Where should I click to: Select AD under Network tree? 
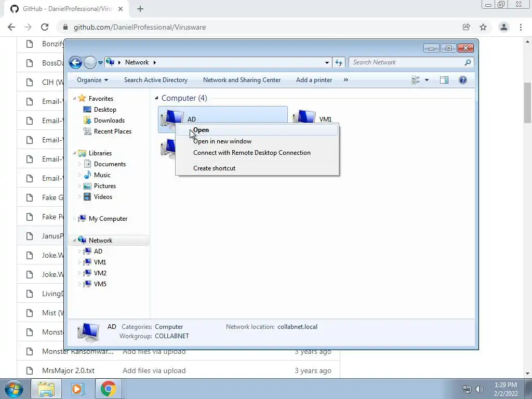[98, 251]
